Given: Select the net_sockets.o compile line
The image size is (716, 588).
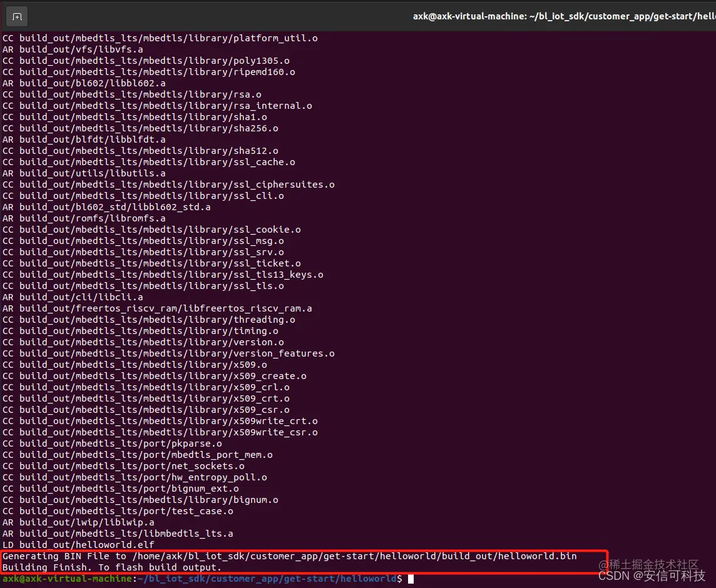Looking at the screenshot, I should point(123,466).
